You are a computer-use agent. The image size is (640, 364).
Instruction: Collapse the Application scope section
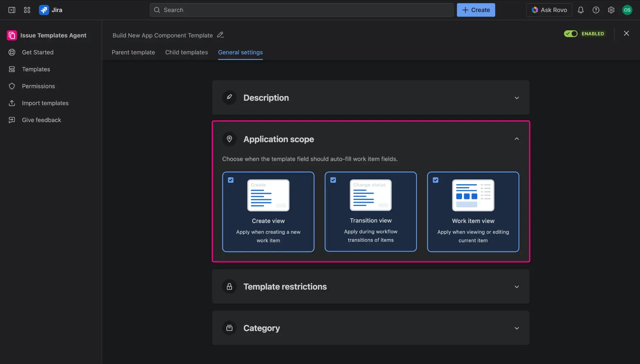click(x=517, y=139)
